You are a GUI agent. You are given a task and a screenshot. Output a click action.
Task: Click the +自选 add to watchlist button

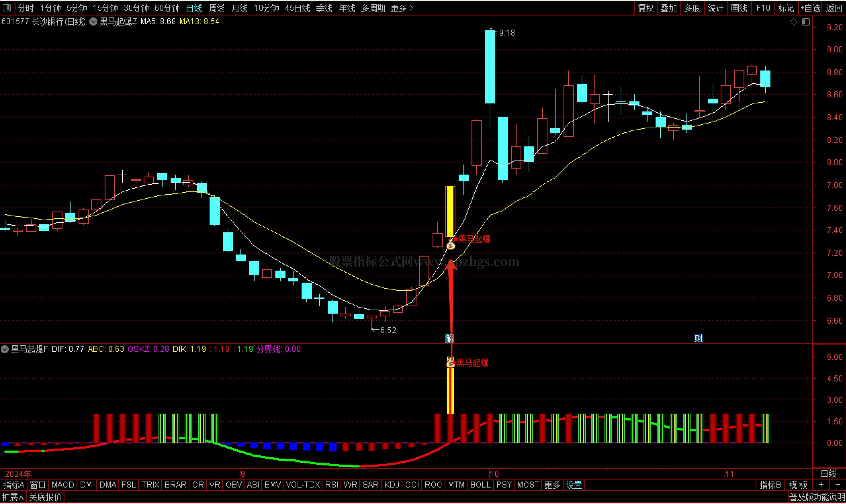(x=810, y=8)
